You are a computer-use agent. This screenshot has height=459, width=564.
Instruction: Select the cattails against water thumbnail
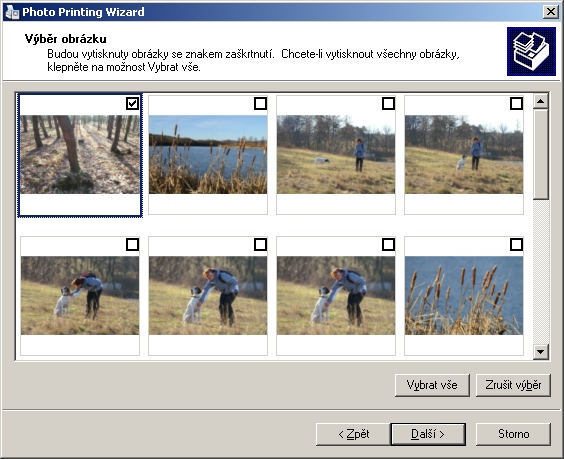464,296
